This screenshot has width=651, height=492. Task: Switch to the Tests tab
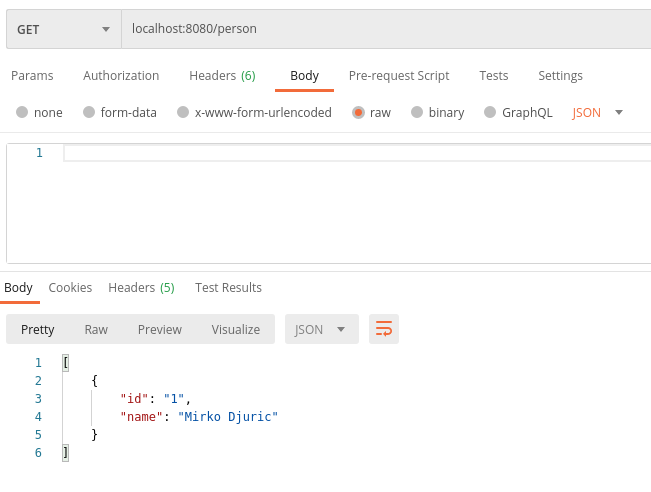(494, 76)
